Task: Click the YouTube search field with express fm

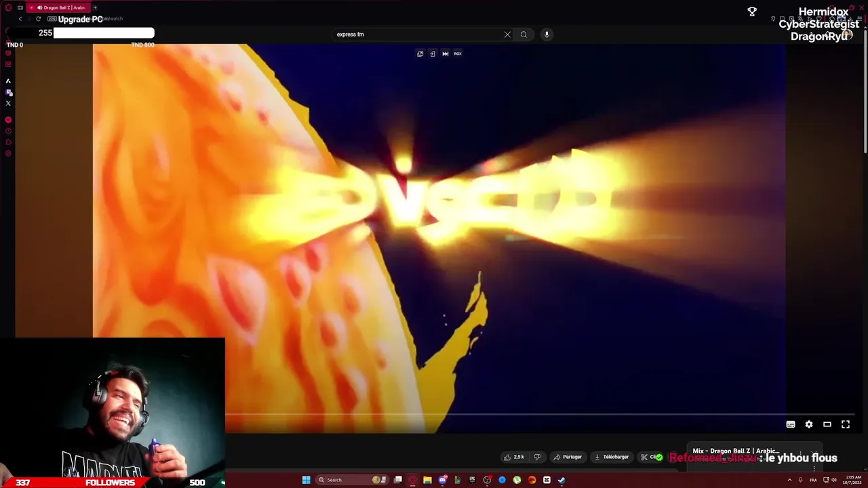Action: (417, 35)
